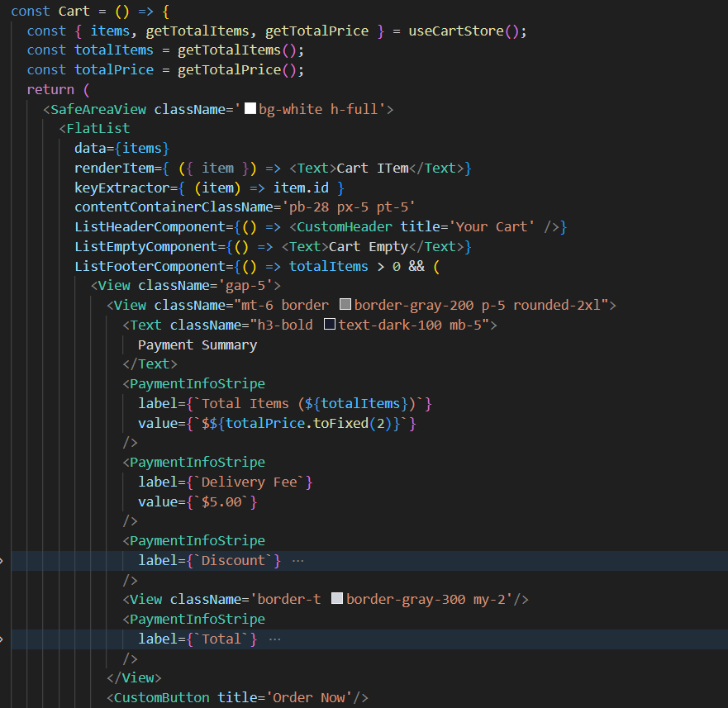This screenshot has height=708, width=728.
Task: Click the ellipsis after label Discount
Action: (297, 561)
